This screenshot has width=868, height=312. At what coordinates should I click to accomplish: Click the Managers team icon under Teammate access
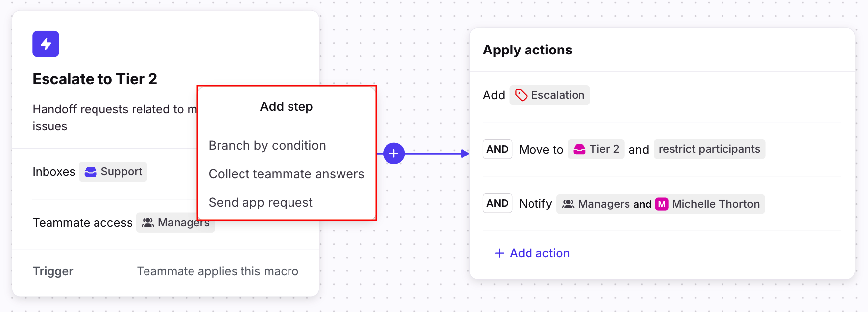[147, 223]
